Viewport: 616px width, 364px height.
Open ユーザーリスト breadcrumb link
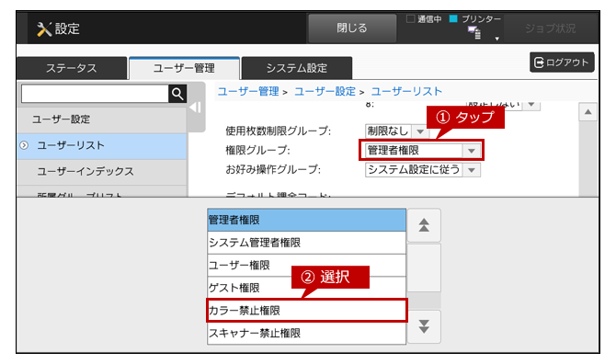[406, 92]
